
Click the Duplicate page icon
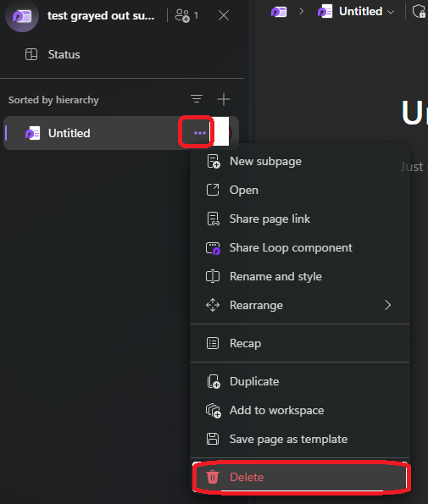pos(214,381)
